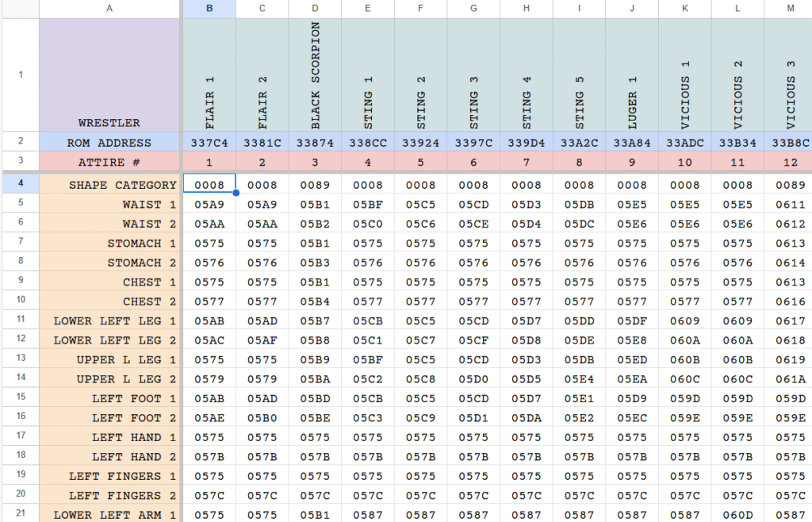
Task: Click the LOWER LEFT ARM 1 label cell
Action: (x=109, y=515)
